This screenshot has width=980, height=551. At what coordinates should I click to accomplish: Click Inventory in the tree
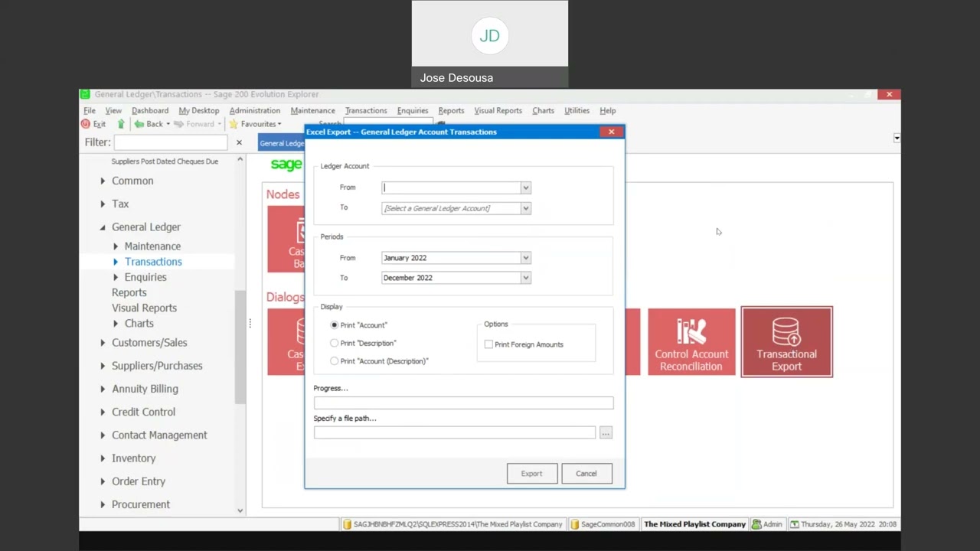tap(133, 458)
